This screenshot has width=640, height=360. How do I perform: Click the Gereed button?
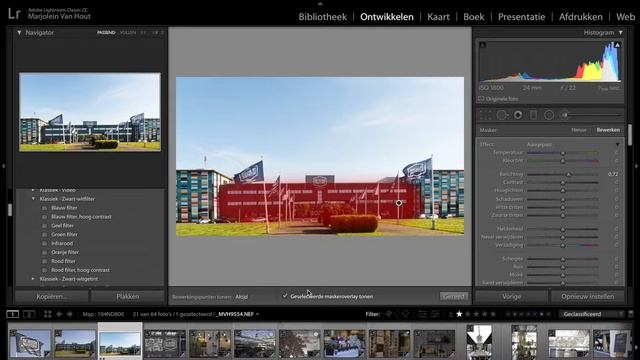click(x=454, y=296)
